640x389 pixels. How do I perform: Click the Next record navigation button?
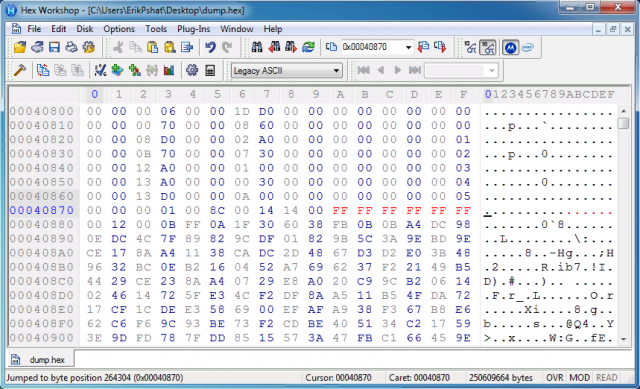click(x=398, y=70)
